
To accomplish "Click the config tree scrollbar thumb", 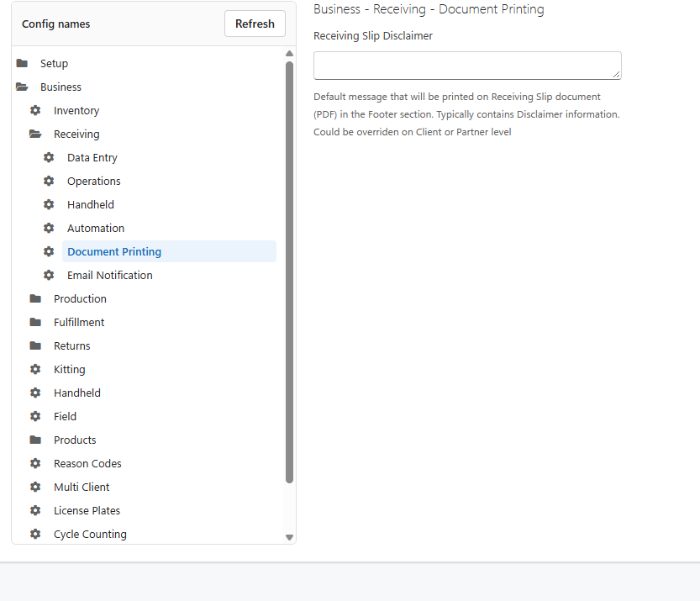I will click(289, 272).
